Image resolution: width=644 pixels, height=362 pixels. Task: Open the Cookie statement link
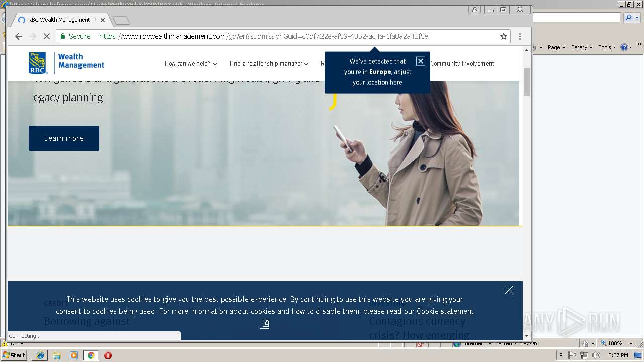click(x=445, y=311)
